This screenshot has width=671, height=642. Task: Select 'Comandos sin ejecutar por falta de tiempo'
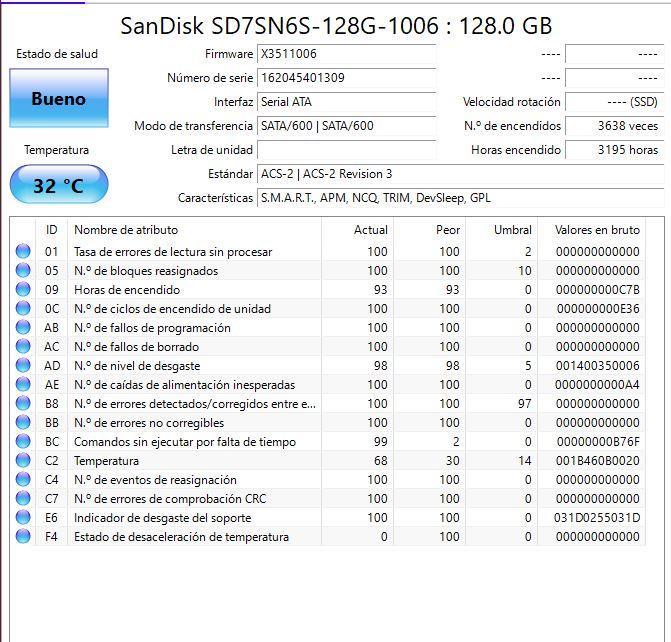coord(185,442)
